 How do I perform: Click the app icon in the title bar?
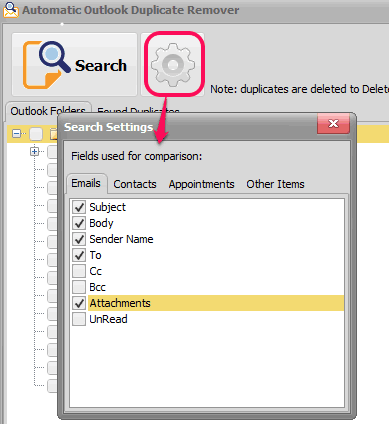[x=11, y=10]
